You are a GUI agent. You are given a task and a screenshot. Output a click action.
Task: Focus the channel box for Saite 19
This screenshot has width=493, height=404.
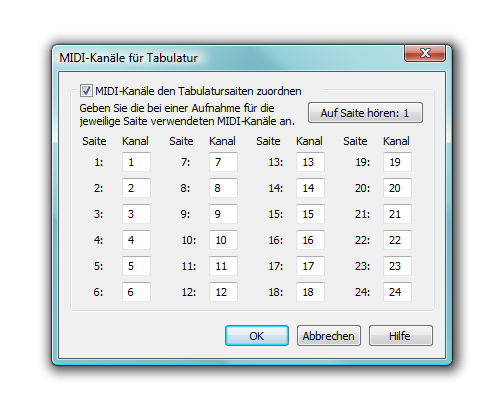[397, 162]
